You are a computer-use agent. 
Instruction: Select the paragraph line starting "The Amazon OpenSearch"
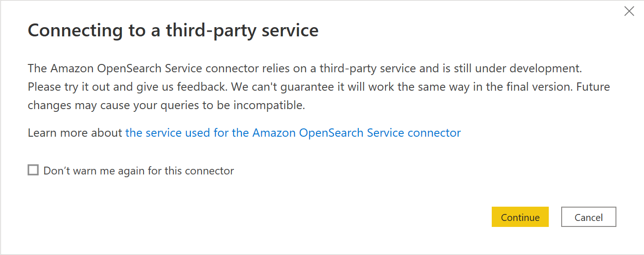point(305,69)
